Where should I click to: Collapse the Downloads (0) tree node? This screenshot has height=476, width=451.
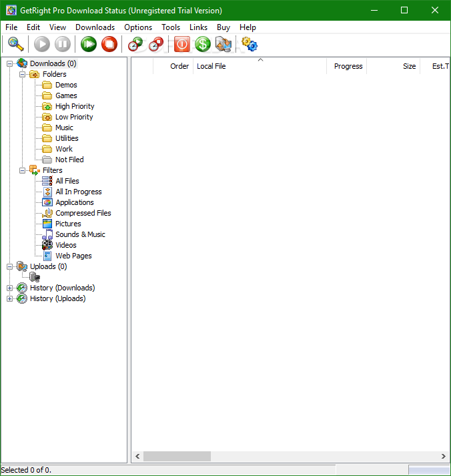point(10,63)
